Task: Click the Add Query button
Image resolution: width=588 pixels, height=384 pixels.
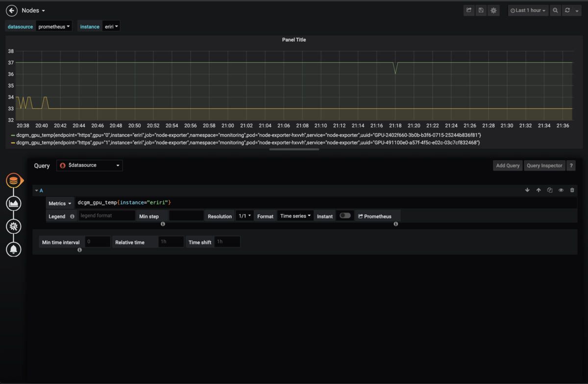Action: (508, 166)
